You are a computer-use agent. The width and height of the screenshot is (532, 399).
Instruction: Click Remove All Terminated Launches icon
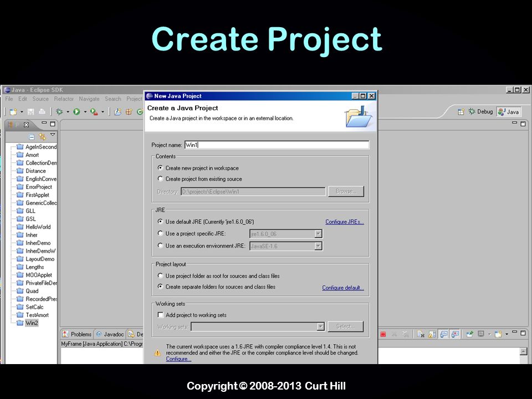click(x=406, y=334)
